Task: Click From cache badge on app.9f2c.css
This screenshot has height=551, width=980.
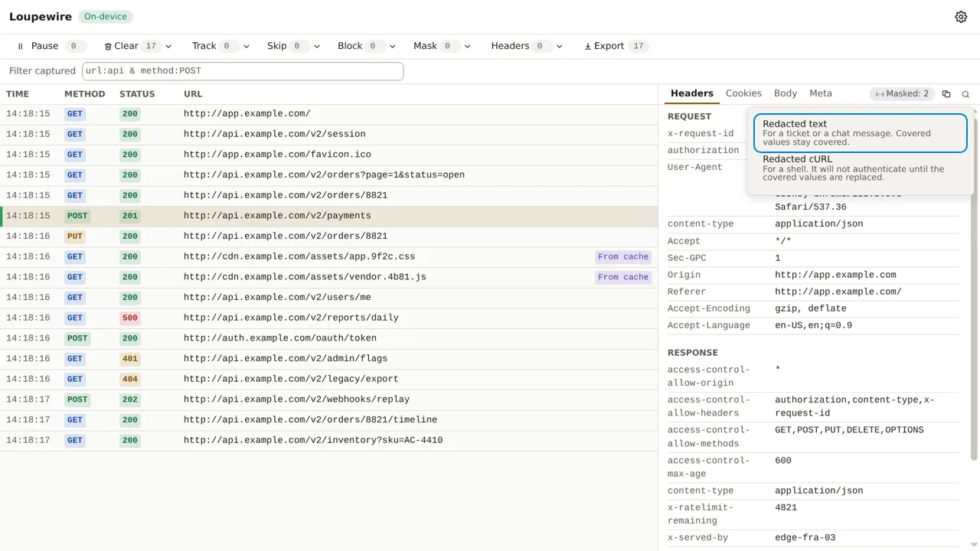Action: pos(623,257)
